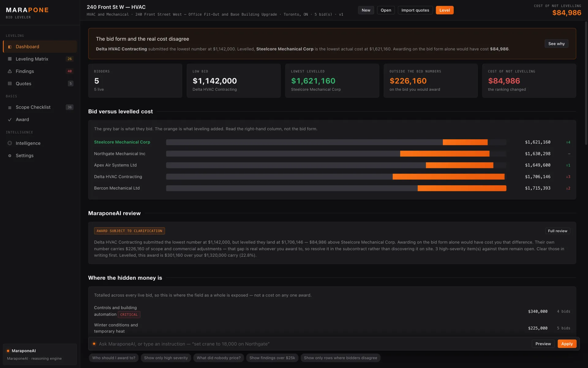Select 'Show only rows where bidders disagree'
Viewport: 588px width, 368px height.
(341, 358)
